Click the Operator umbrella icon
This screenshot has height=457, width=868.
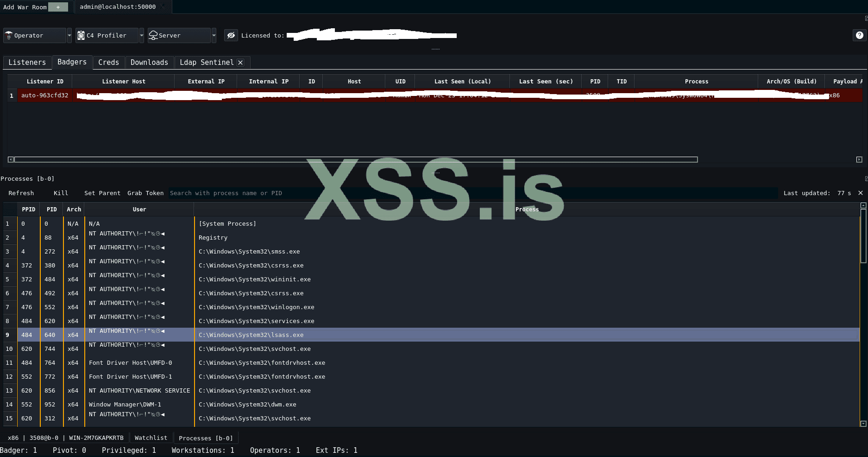pos(9,35)
